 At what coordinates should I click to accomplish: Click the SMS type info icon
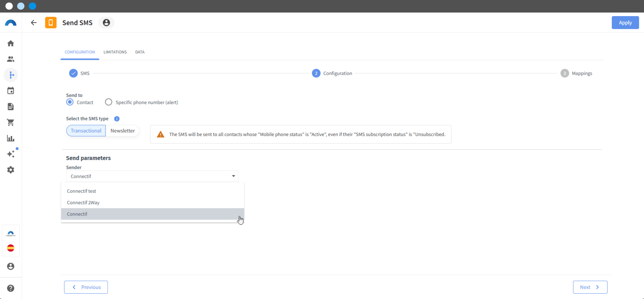click(x=117, y=119)
